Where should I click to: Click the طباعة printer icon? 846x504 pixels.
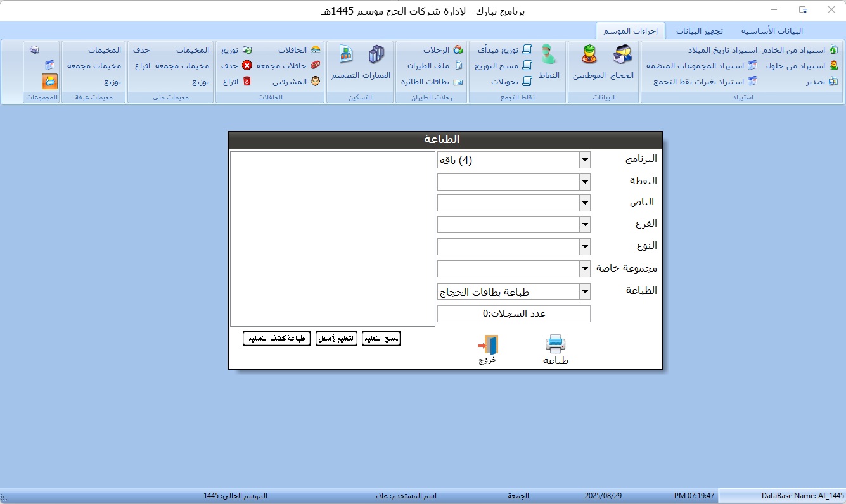[x=555, y=345]
